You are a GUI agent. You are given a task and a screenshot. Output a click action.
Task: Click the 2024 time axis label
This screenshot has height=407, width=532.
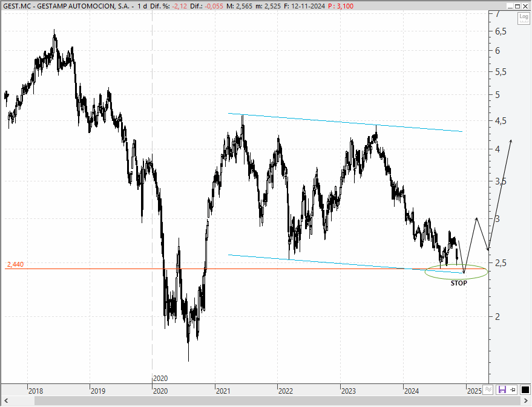(411, 391)
